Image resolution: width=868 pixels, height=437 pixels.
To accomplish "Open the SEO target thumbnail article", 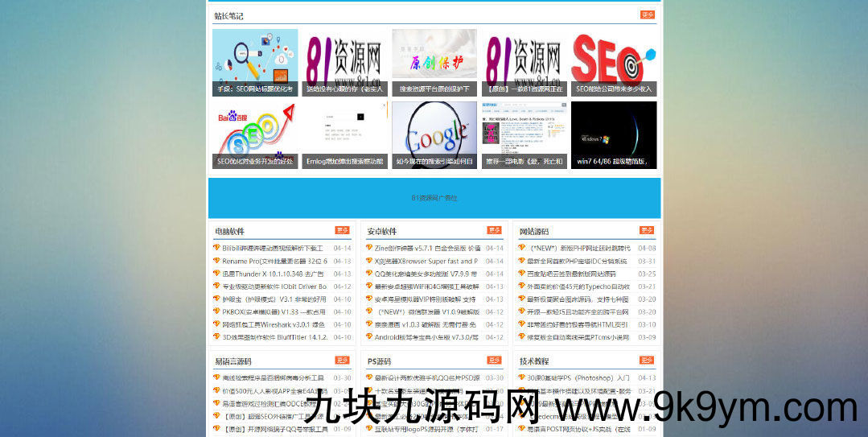I will click(614, 63).
